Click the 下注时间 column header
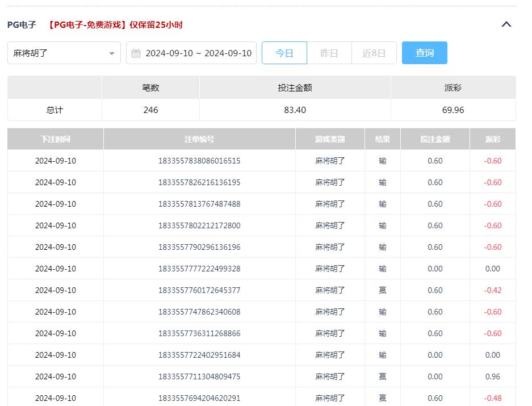 54,139
